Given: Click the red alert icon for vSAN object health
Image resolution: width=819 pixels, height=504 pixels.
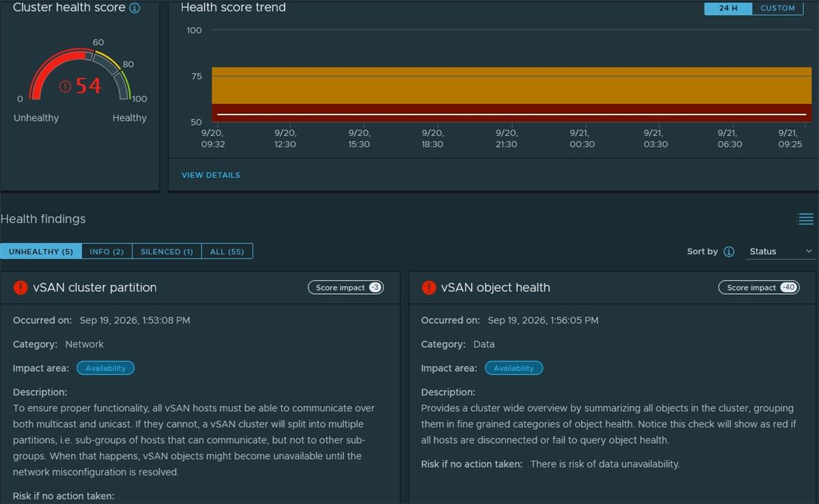Looking at the screenshot, I should 429,288.
